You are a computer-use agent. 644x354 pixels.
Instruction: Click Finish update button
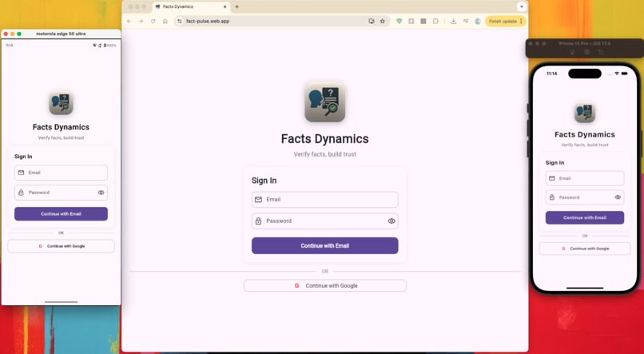coord(506,22)
